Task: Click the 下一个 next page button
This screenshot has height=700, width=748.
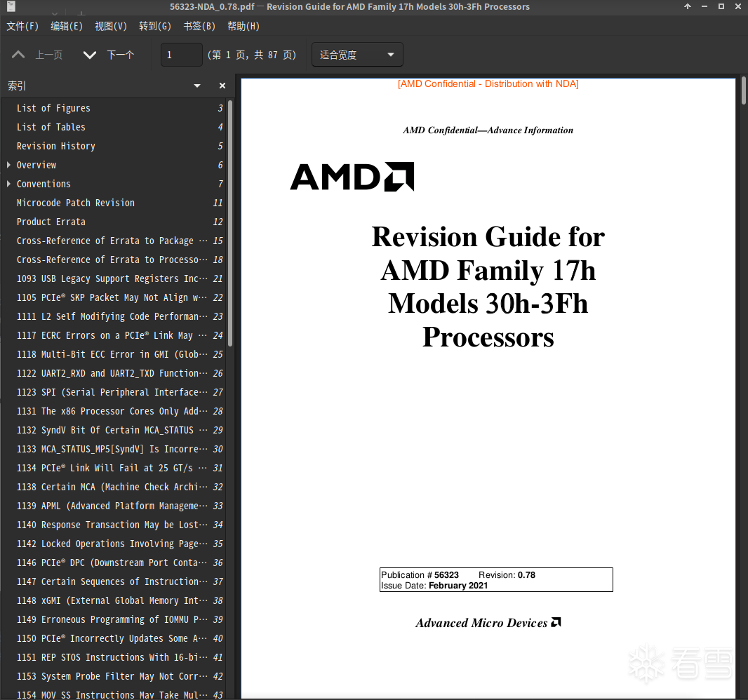Action: [x=120, y=55]
